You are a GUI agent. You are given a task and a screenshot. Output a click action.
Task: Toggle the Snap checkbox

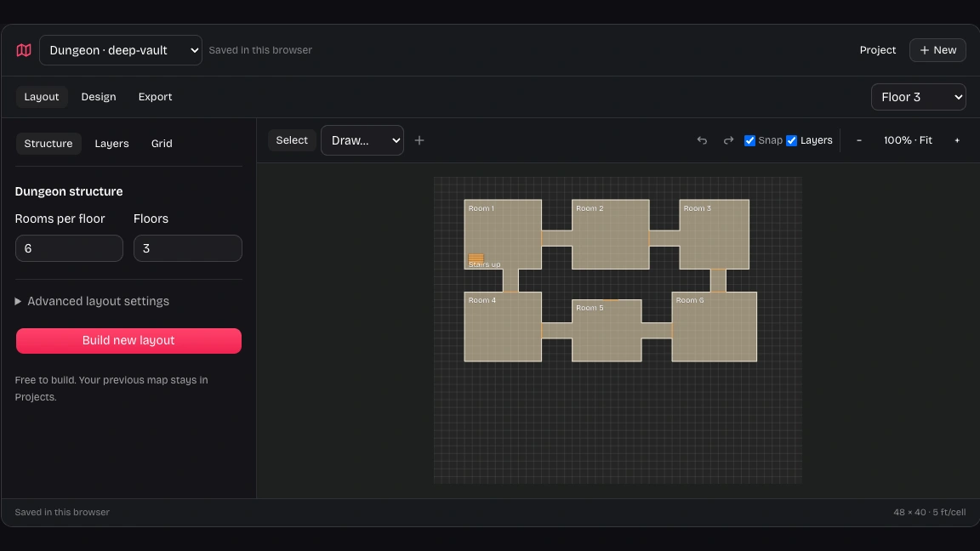(749, 140)
